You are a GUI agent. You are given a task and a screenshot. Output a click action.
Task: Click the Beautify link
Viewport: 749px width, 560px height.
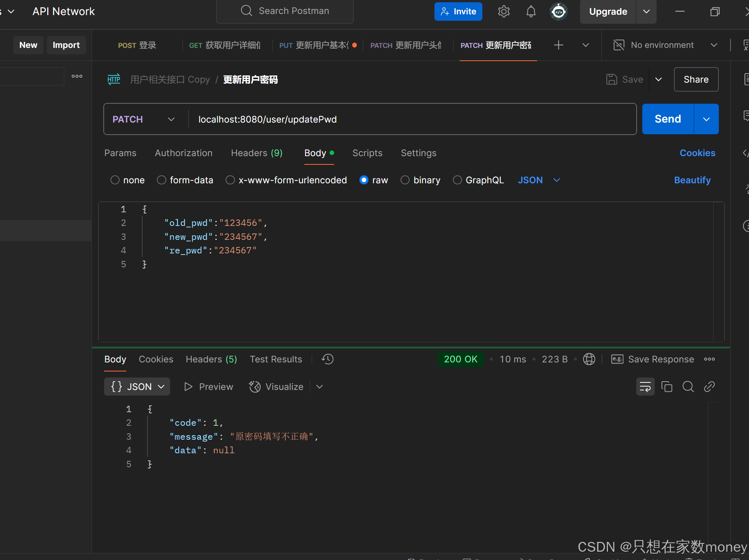[x=692, y=180]
